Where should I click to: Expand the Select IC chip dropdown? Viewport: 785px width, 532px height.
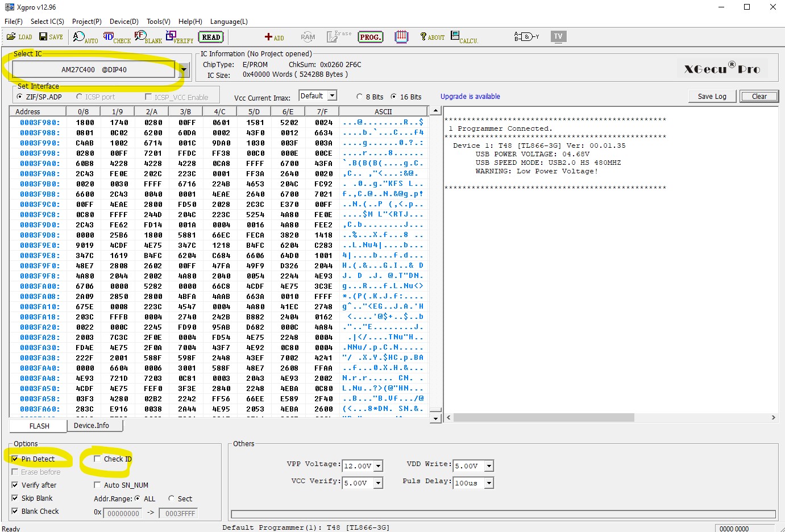click(183, 70)
